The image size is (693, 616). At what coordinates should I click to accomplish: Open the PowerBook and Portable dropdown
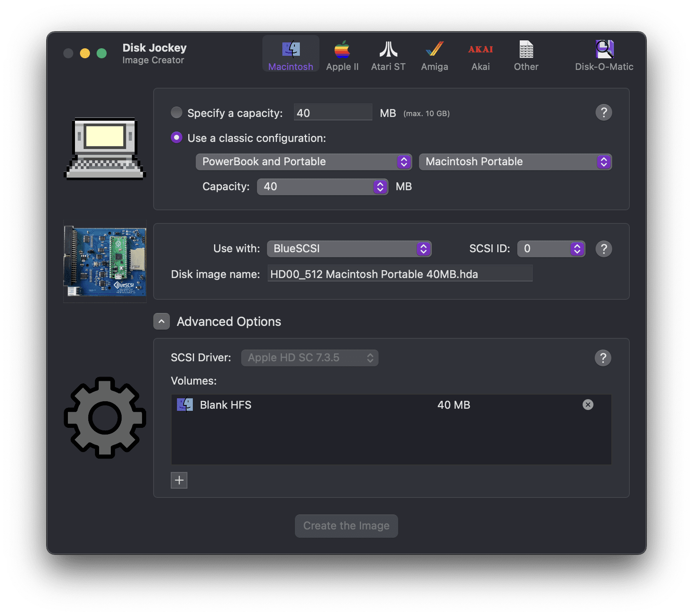click(x=304, y=161)
